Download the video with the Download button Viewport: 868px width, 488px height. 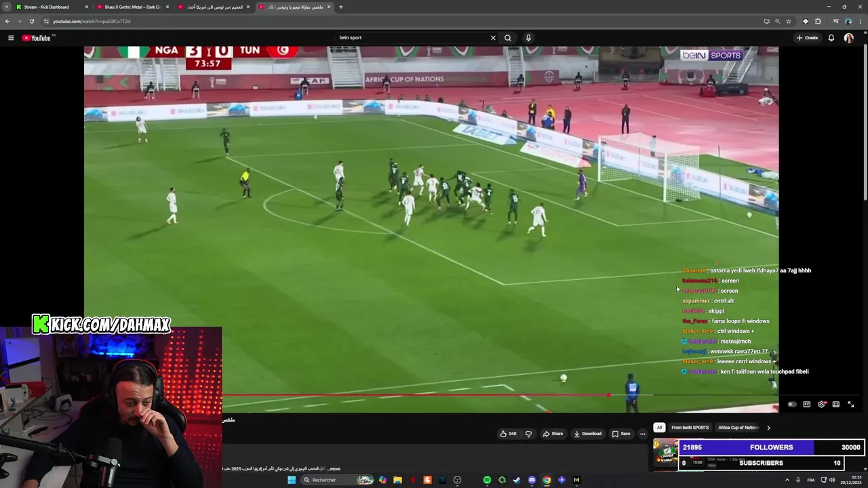[587, 434]
